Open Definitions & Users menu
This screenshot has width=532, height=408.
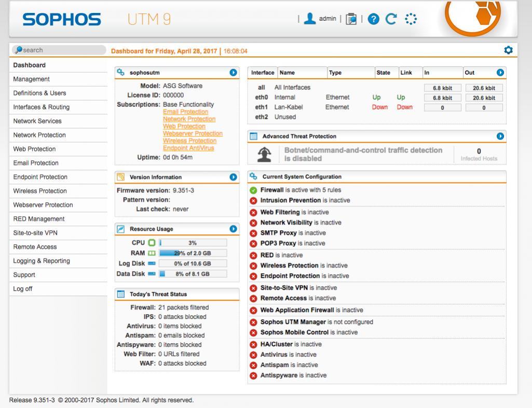[58, 93]
